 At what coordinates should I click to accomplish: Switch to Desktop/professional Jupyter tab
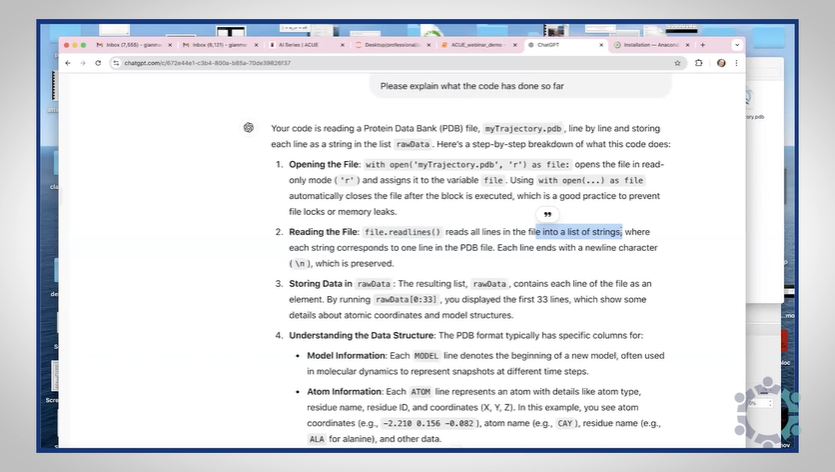[x=391, y=45]
